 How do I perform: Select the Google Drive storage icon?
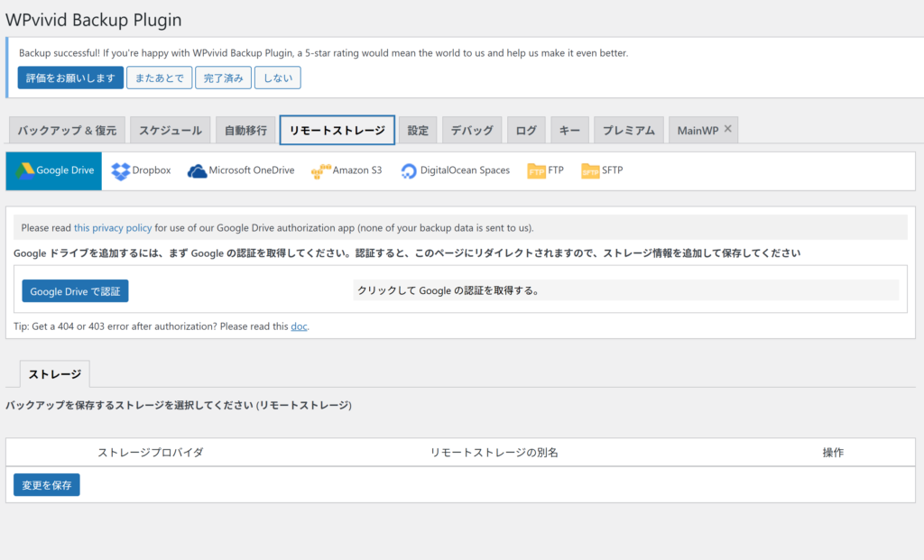pyautogui.click(x=23, y=170)
